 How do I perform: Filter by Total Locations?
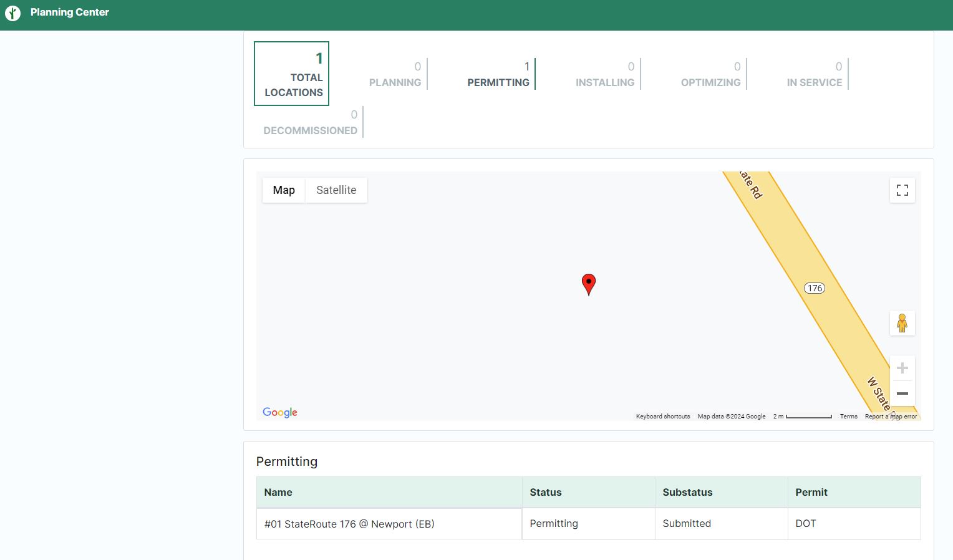(292, 74)
